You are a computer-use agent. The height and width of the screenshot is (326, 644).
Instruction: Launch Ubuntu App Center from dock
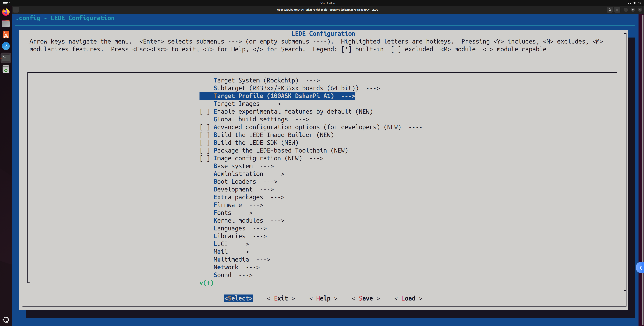pos(6,35)
